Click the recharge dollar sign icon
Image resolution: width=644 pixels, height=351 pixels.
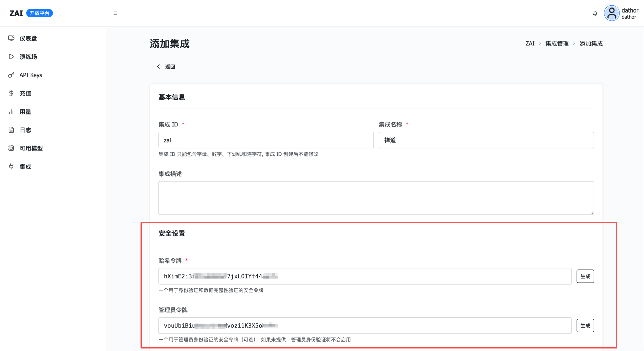(11, 93)
